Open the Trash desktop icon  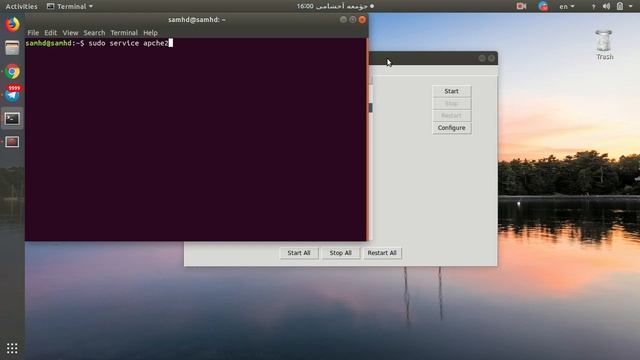[604, 45]
